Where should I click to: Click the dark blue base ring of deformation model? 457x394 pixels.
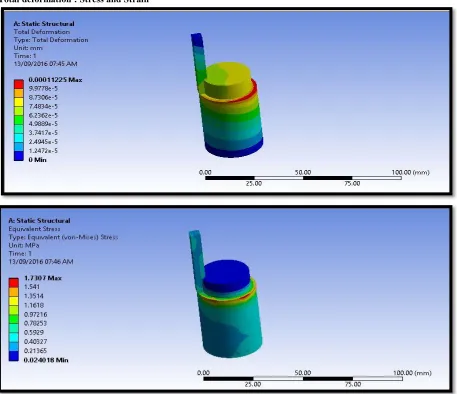234,149
